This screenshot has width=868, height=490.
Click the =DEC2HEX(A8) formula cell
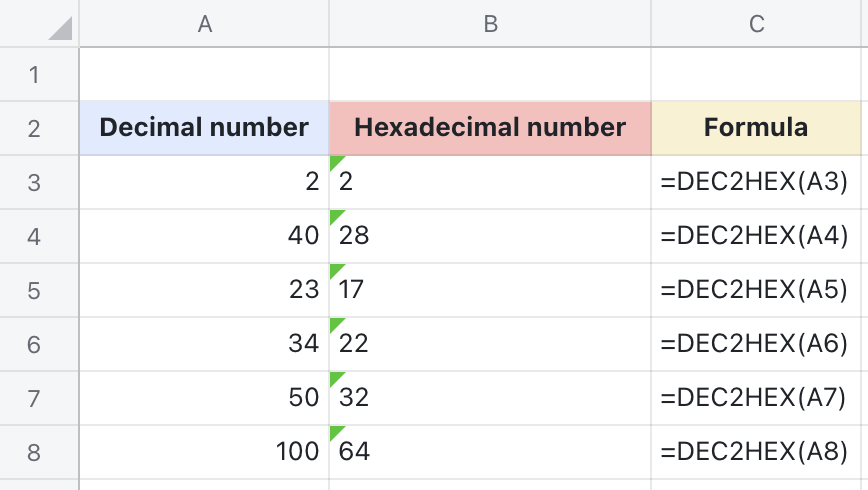756,452
